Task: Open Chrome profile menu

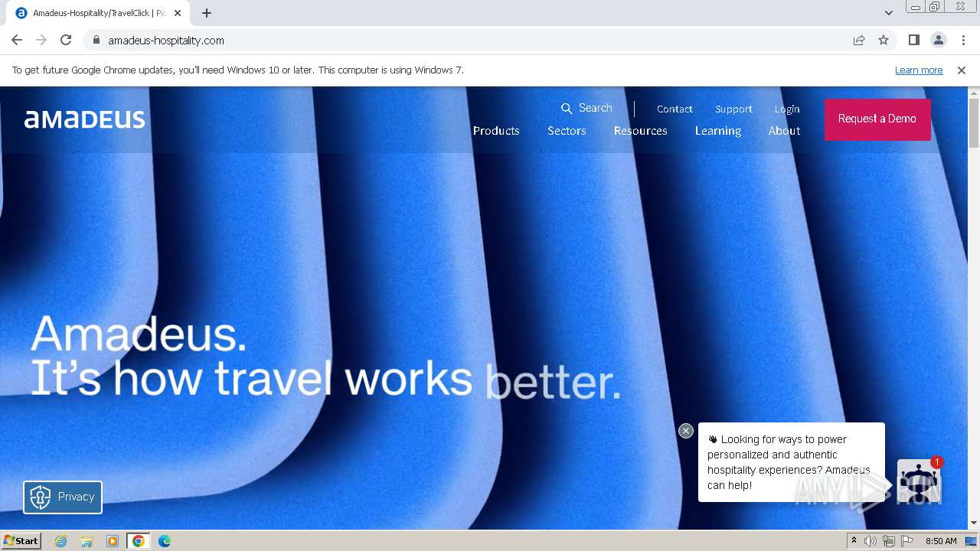Action: [x=938, y=40]
